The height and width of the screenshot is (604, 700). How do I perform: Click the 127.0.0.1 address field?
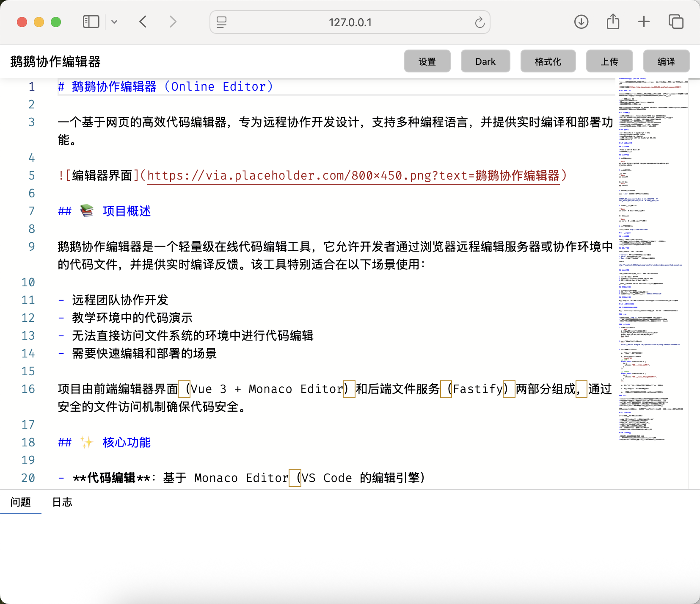coord(350,22)
